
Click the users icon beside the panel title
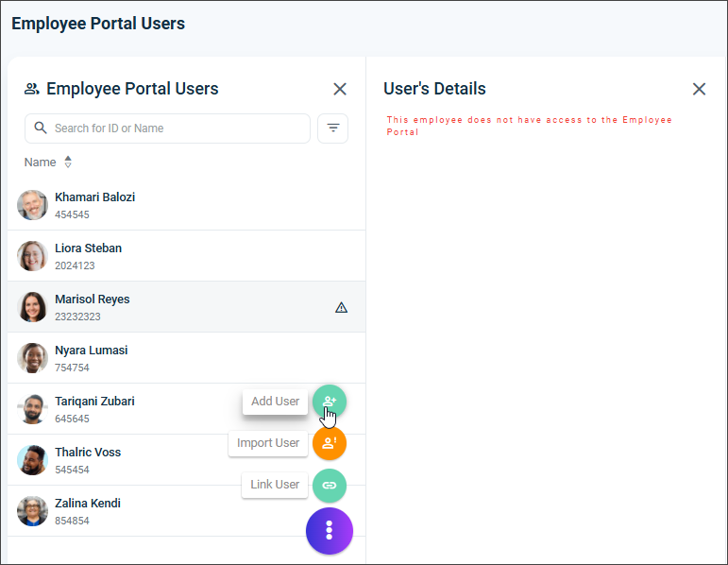pos(32,89)
